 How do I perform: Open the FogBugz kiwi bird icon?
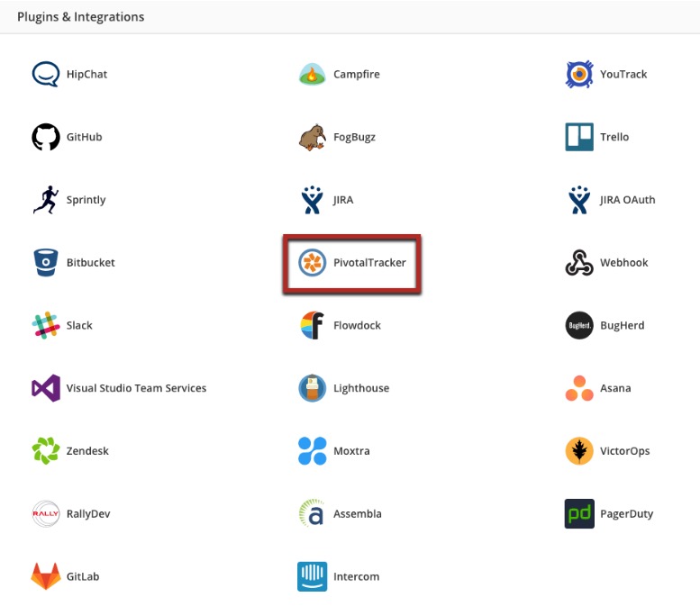coord(312,137)
